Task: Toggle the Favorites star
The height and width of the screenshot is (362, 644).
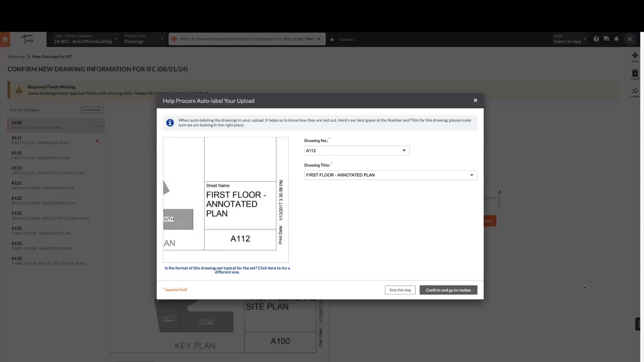Action: coord(332,40)
